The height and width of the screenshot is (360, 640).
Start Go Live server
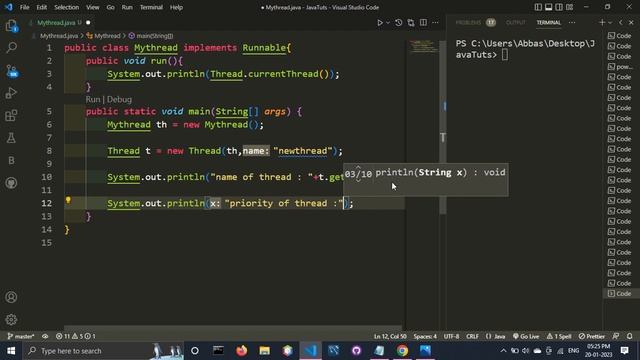click(526, 336)
